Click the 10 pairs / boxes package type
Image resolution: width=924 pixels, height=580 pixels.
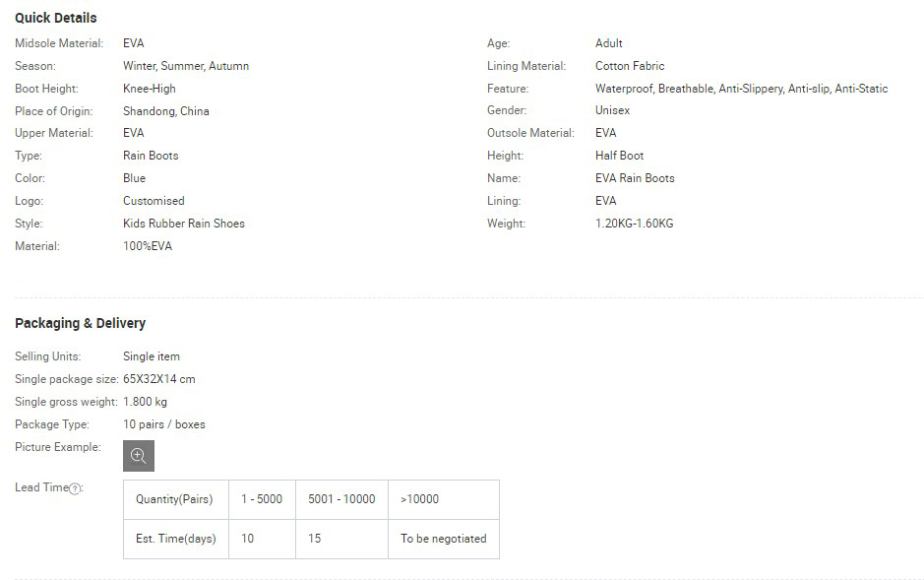coord(164,424)
